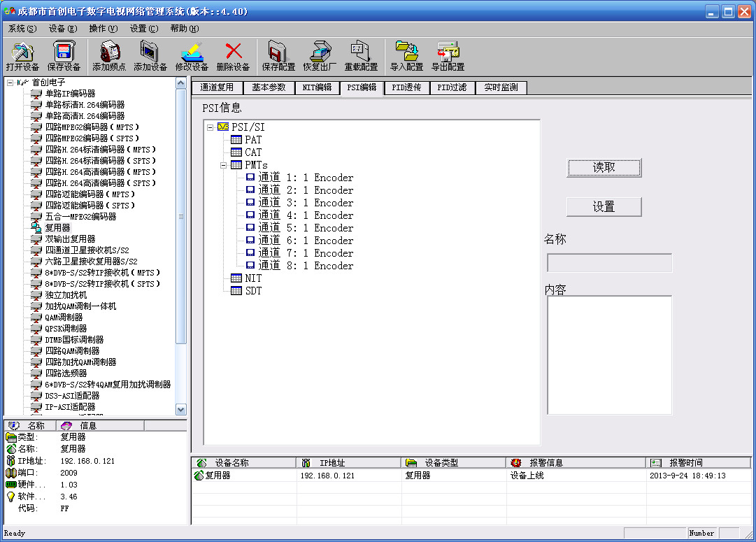Open the 帮助(H) menu
The height and width of the screenshot is (542, 756).
coord(184,29)
